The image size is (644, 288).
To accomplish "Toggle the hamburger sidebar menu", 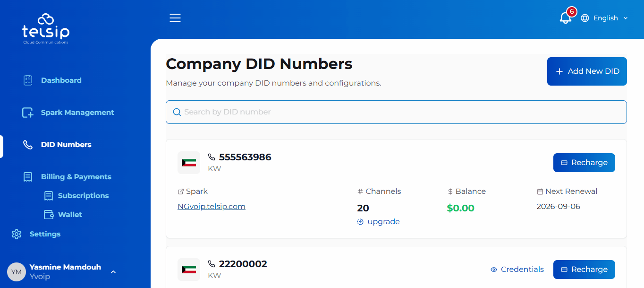I will [175, 18].
